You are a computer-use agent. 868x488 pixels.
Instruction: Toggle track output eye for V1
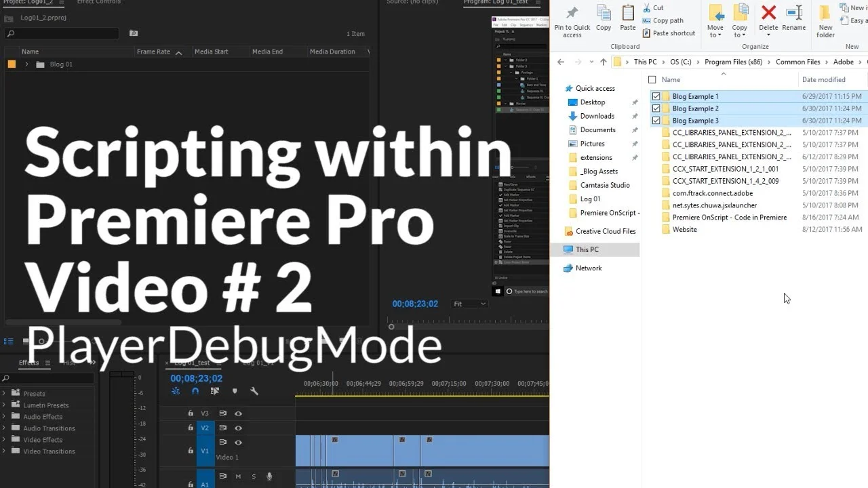pos(238,442)
